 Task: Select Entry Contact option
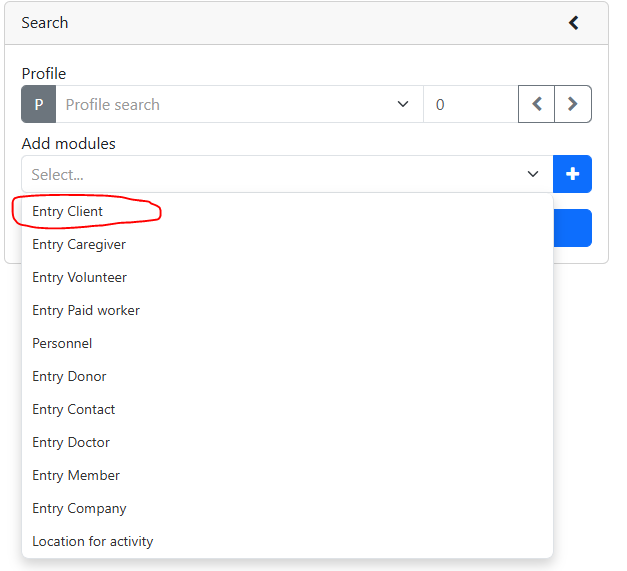(74, 410)
